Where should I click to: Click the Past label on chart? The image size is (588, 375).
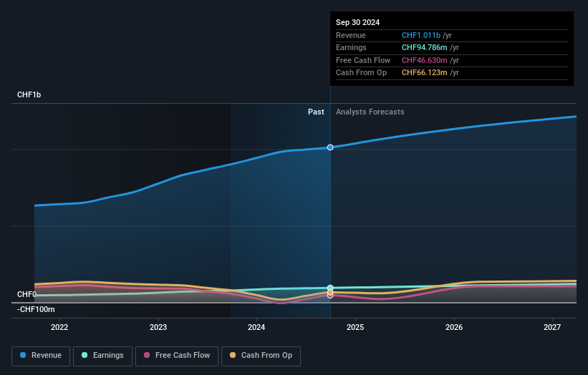[316, 112]
